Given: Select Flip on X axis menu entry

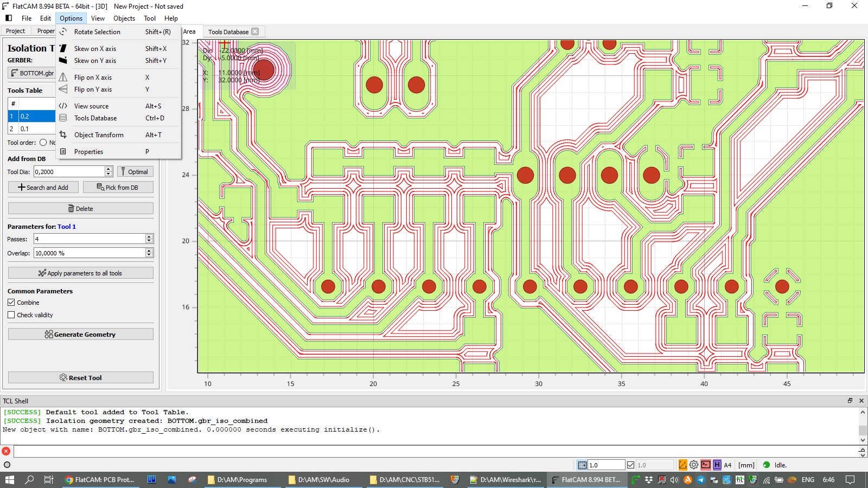Looking at the screenshot, I should click(x=93, y=78).
